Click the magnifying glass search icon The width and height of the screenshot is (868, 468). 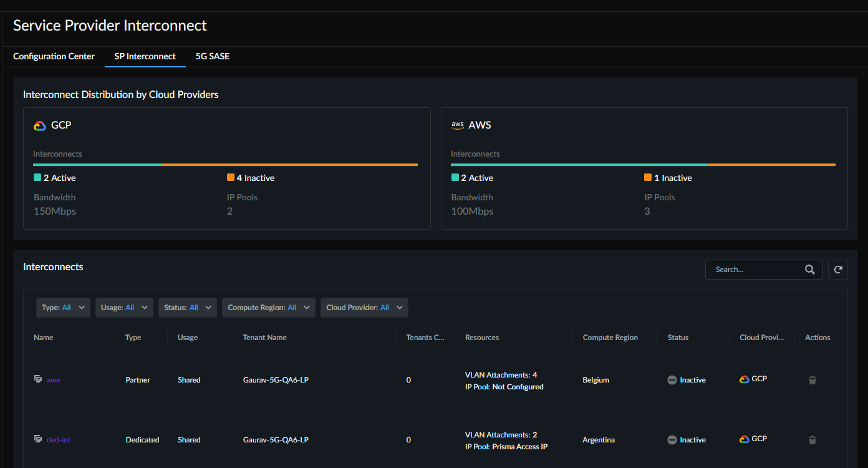809,270
